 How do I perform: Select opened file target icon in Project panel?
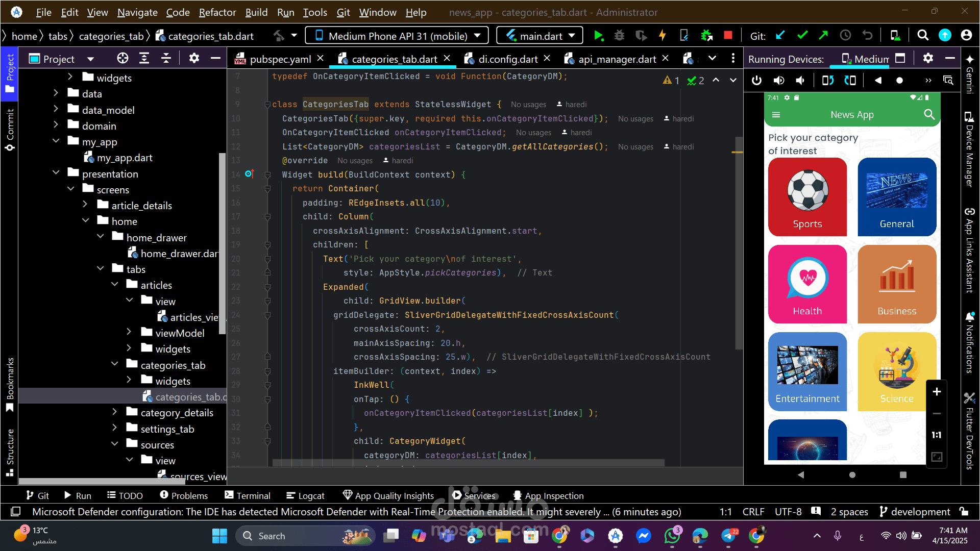[122, 58]
